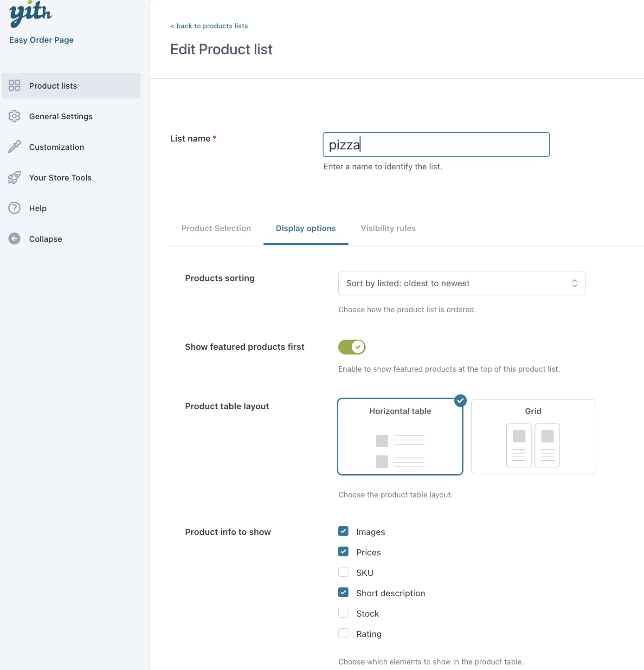Select the Horizontal table layout option
This screenshot has width=644, height=670.
pos(400,437)
